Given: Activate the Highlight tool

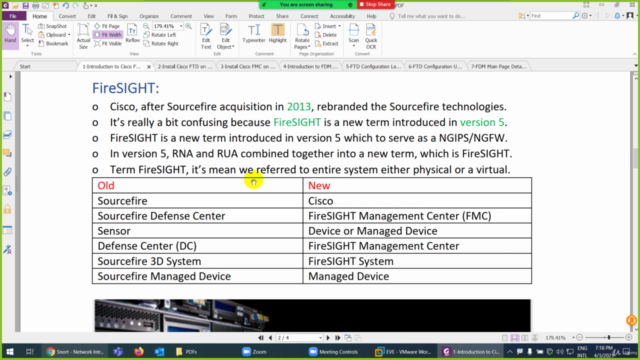Looking at the screenshot, I should pos(278,33).
